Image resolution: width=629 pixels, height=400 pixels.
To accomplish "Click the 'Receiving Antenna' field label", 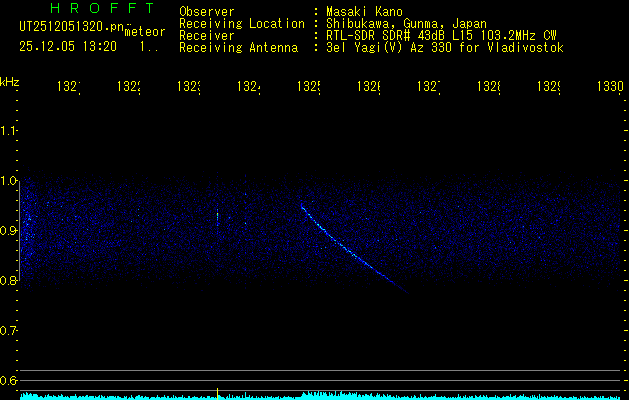I will 238,48.
